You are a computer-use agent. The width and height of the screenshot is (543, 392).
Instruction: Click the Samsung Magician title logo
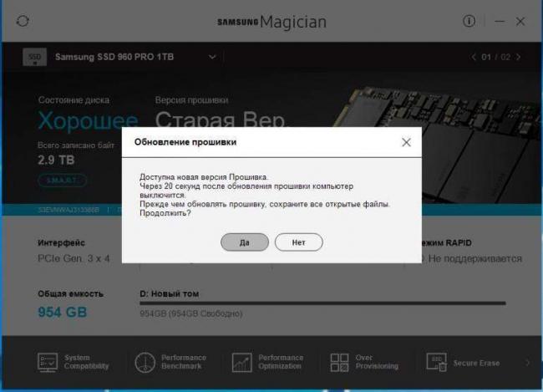[271, 22]
